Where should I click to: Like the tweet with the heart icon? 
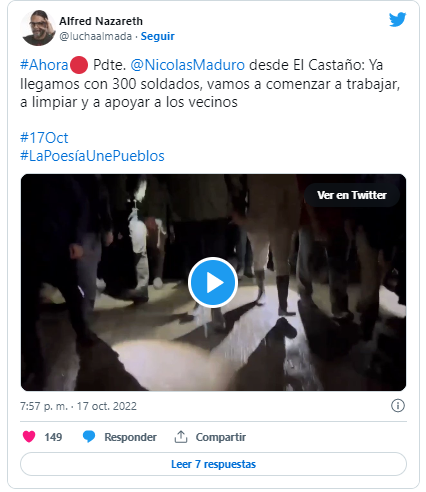click(29, 437)
